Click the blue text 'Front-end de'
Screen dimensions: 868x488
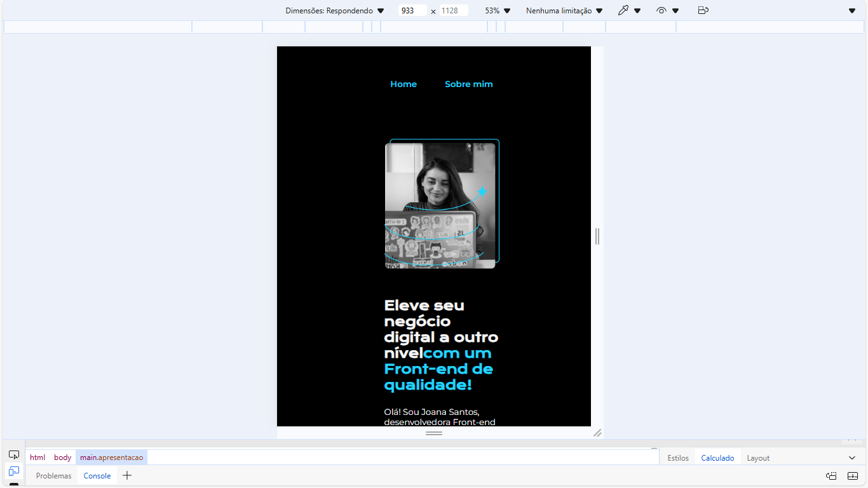(438, 369)
